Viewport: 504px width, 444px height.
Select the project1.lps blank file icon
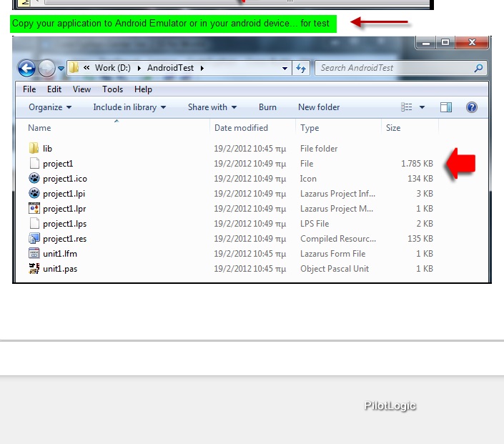34,224
